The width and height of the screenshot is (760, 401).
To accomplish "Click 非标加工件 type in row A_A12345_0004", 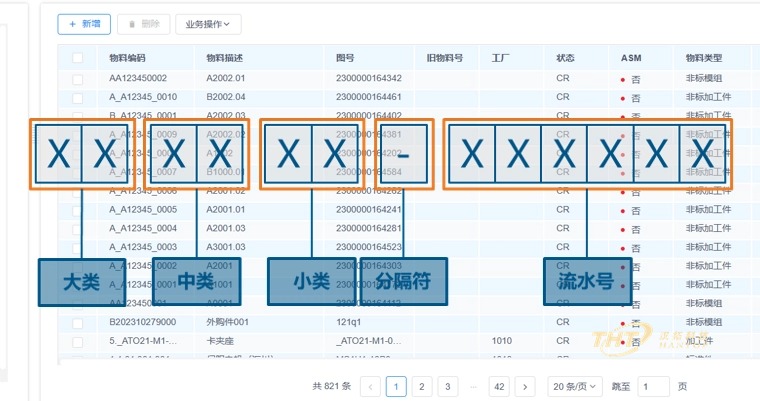I will tap(708, 228).
